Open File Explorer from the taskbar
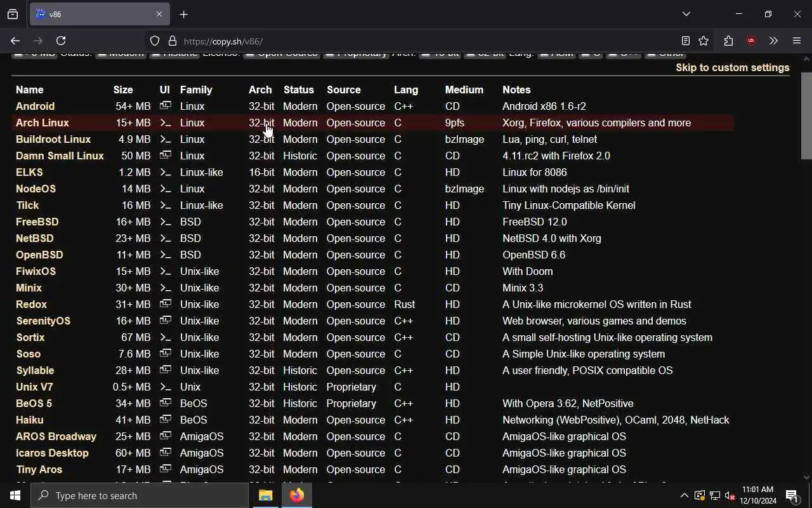This screenshot has height=508, width=812. pos(265,495)
